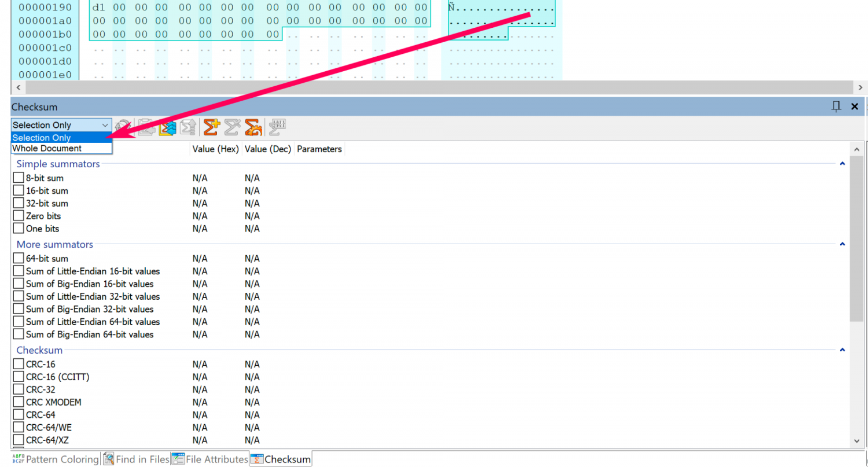
Task: Pin the Checksum panel with pushpin icon
Action: (x=836, y=106)
